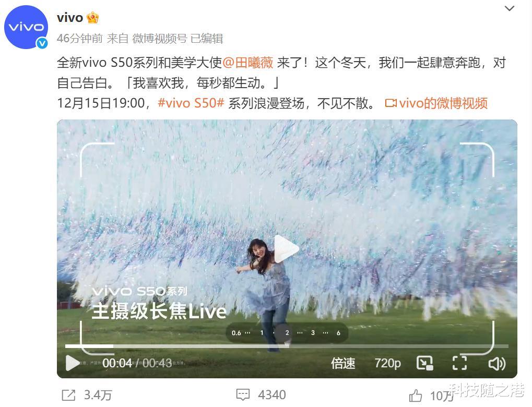532x407 pixels.
Task: Like the post with thumbs-up
Action: click(415, 396)
